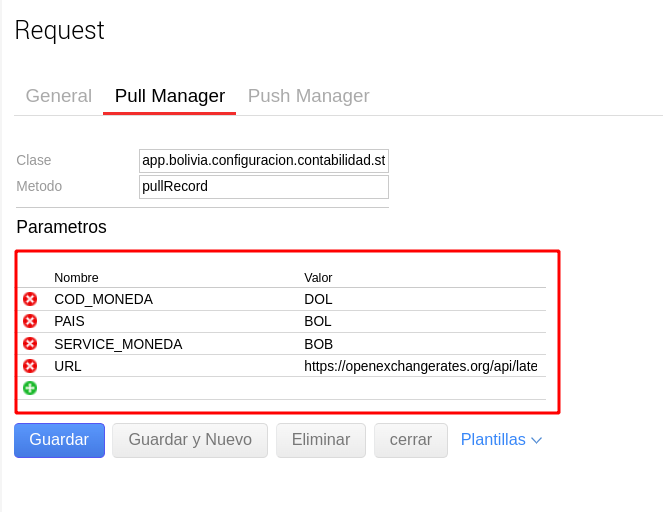Viewport: 663px width, 512px height.
Task: Switch to the General tab
Action: tap(58, 96)
